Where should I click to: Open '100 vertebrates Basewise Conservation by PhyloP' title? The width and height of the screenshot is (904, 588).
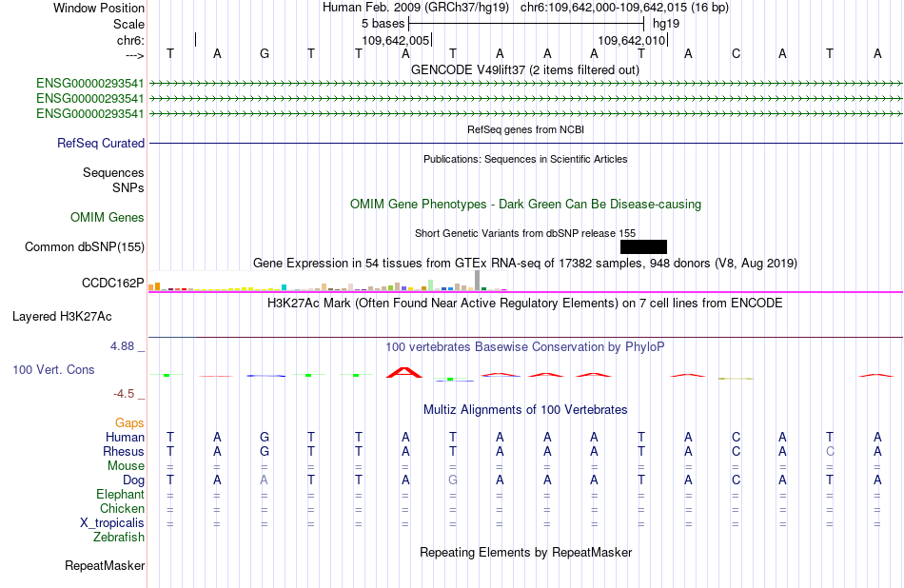[x=525, y=347]
